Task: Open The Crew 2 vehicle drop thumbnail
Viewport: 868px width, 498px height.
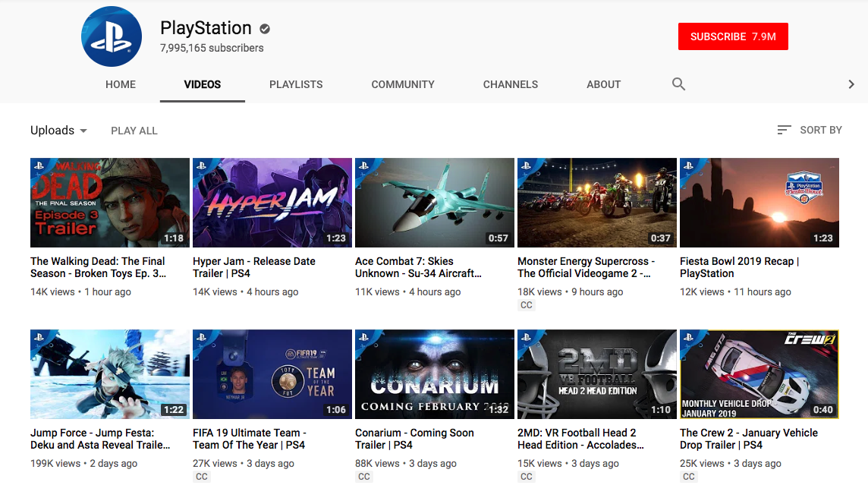Action: point(759,374)
